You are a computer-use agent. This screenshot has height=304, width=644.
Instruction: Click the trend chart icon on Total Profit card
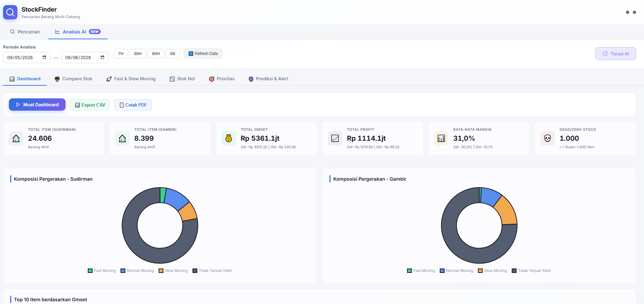tap(335, 138)
